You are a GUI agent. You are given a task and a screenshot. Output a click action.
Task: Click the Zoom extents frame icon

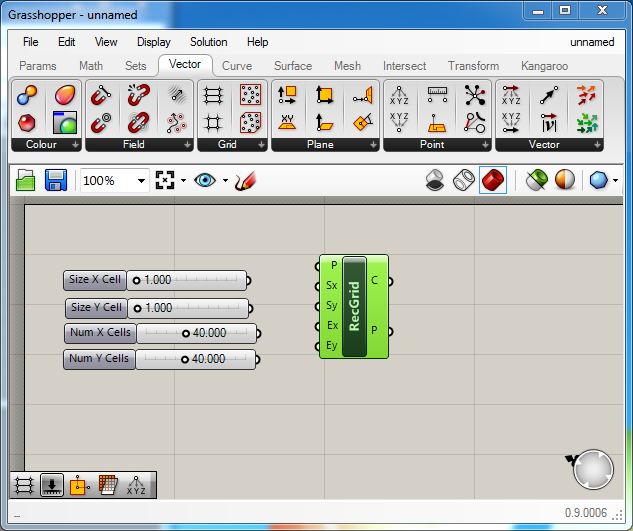[x=165, y=180]
